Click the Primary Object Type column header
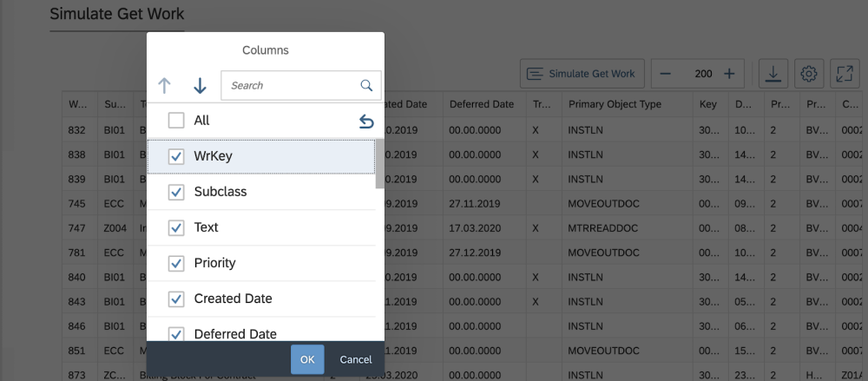The image size is (868, 381). coord(615,104)
